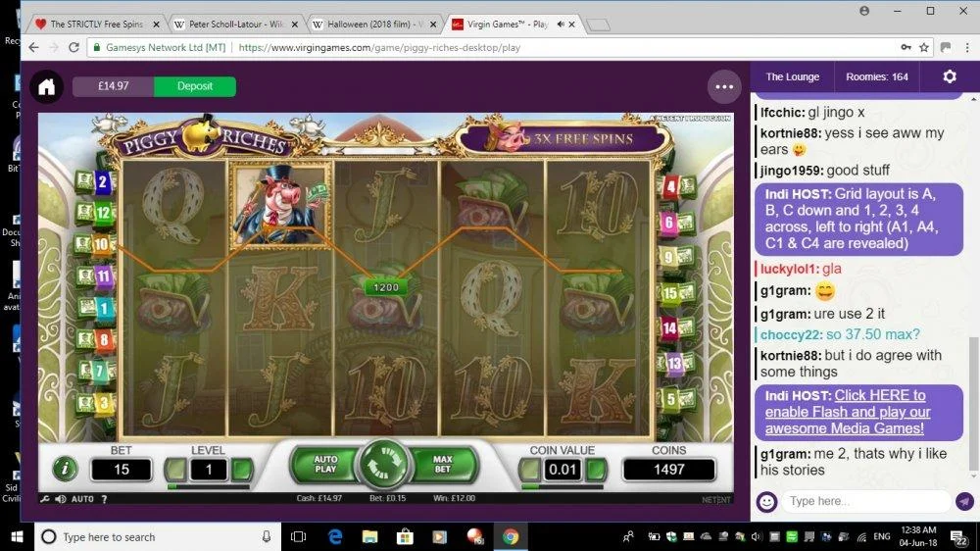
Task: Open Microsoft Store from taskbar
Action: (405, 536)
